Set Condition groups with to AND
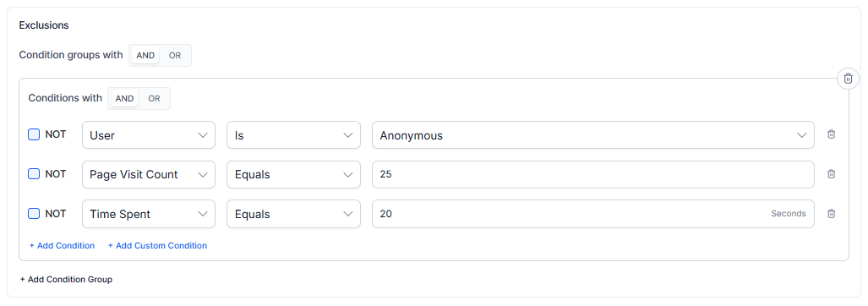This screenshot has height=306, width=868. [145, 55]
